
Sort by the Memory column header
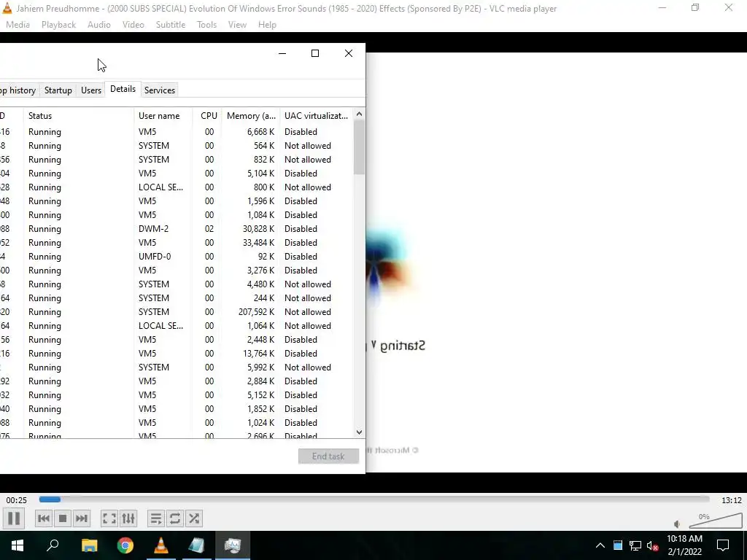click(251, 116)
